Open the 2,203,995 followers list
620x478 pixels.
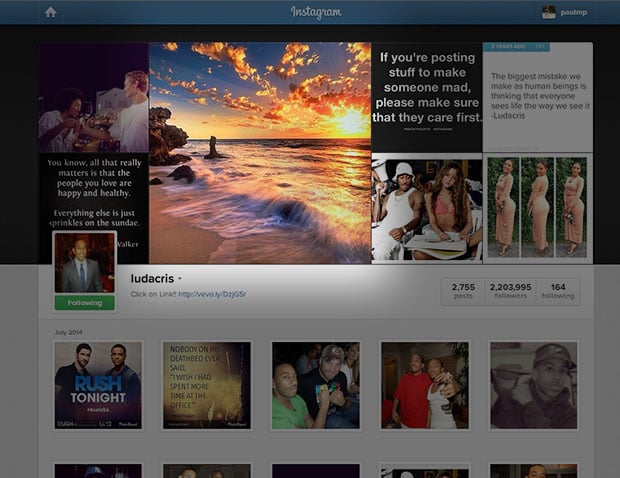(510, 291)
